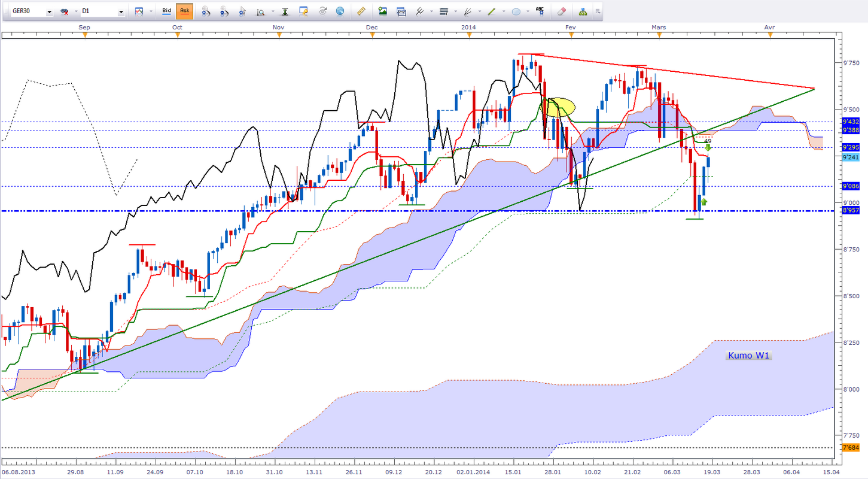Image resolution: width=868 pixels, height=479 pixels.
Task: Click the hierarchy tree icon
Action: coord(582,11)
